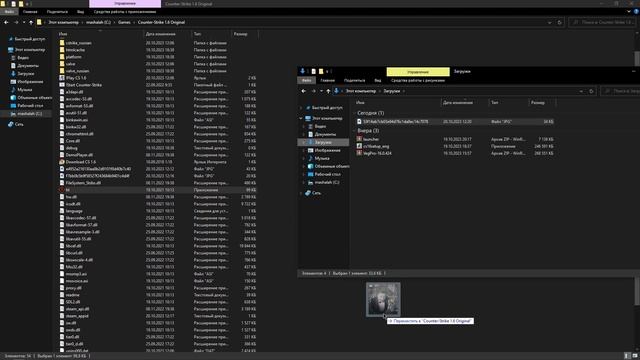The image size is (640, 360).
Task: Click search field in Загрузки window
Action: point(620,91)
